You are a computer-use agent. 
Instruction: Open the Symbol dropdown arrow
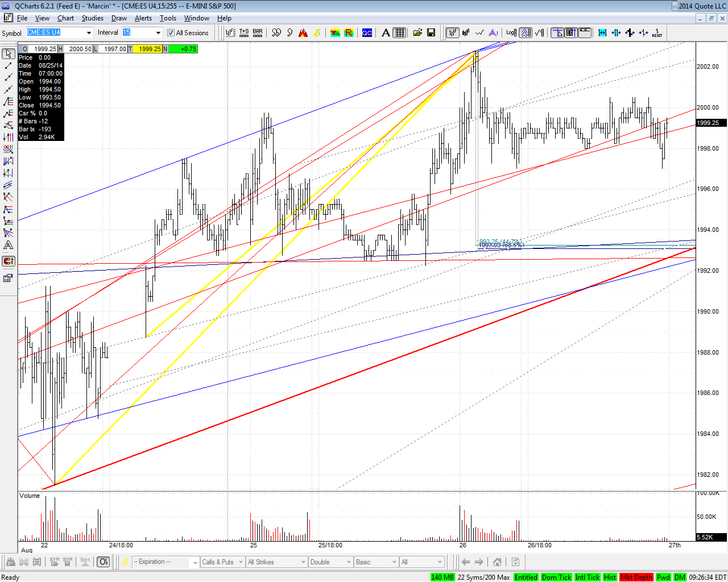pyautogui.click(x=89, y=32)
